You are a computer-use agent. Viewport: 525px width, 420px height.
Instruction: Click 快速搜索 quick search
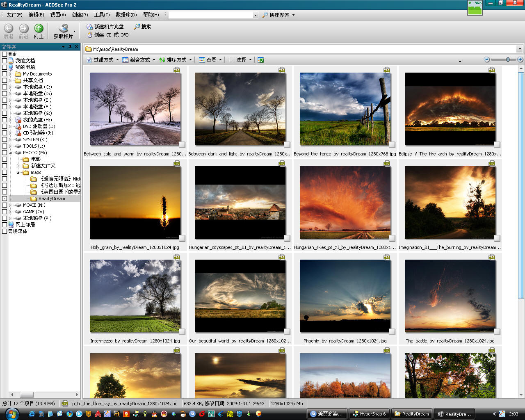[276, 15]
